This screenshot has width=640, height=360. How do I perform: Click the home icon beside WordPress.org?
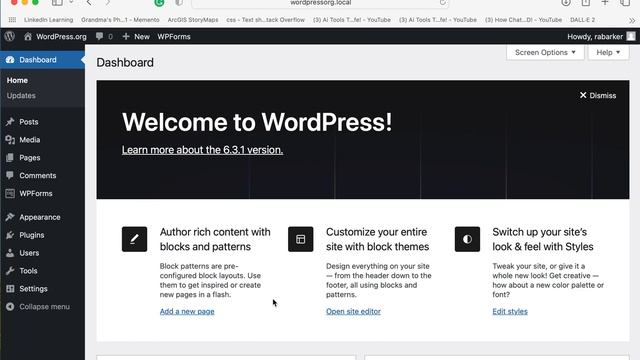click(28, 36)
